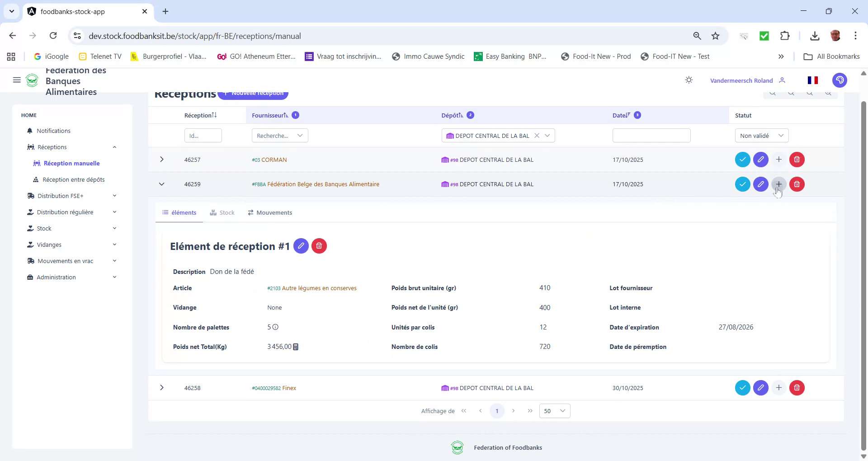Screen dimensions: 868x461
Task: Validate reception 46257 with the checkmark icon
Action: tap(742, 159)
